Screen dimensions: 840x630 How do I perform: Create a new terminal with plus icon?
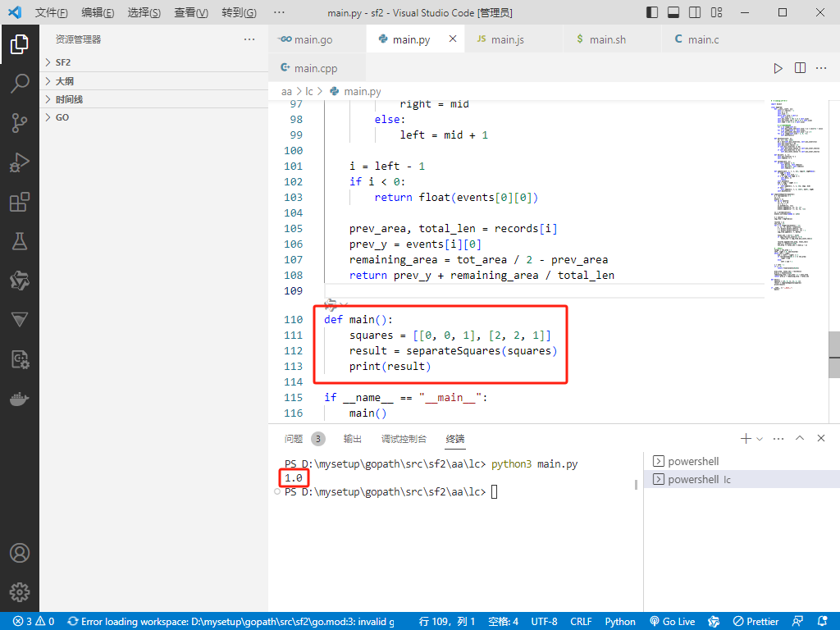[x=746, y=439]
